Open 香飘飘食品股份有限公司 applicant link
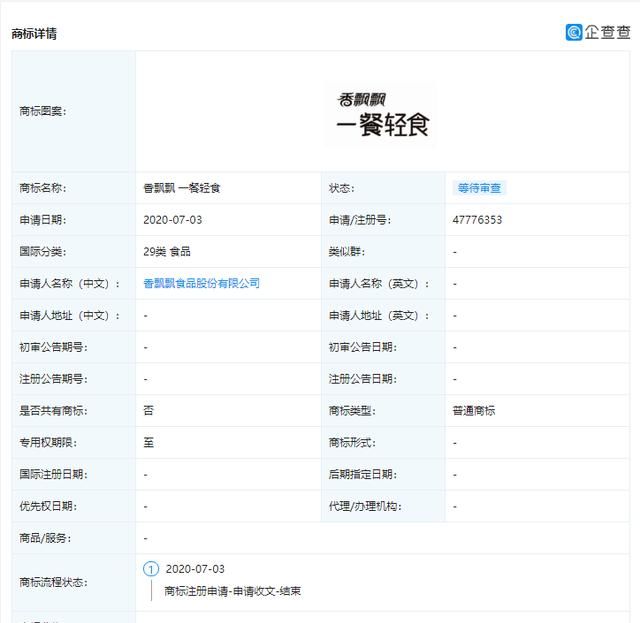Screen dimensions: 640x623 202,283
